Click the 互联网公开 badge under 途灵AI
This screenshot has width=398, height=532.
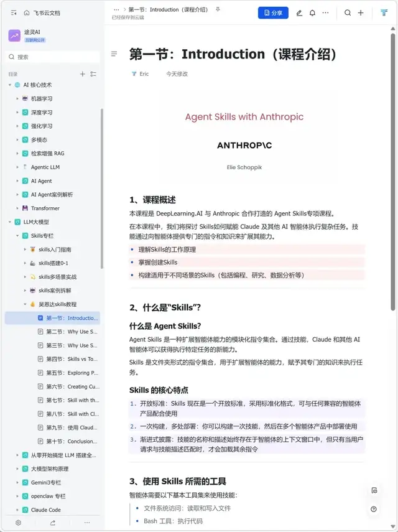tap(35, 40)
